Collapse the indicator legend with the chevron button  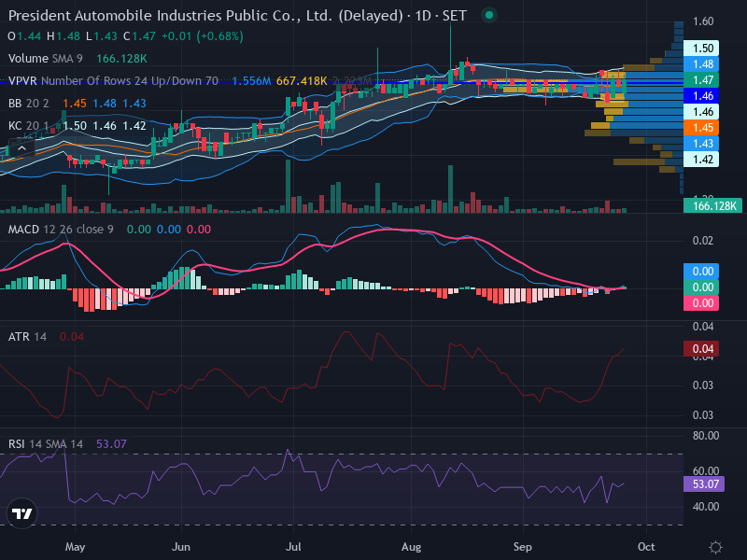click(21, 148)
